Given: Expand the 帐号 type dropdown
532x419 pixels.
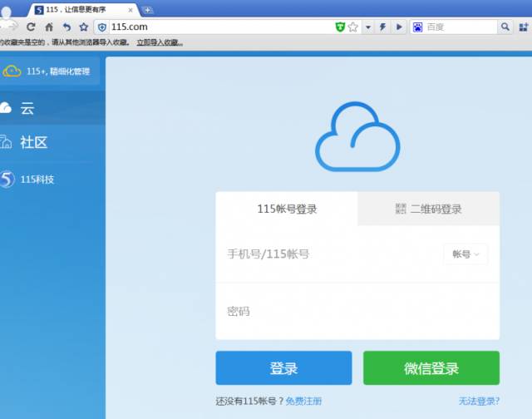Looking at the screenshot, I should [x=465, y=254].
